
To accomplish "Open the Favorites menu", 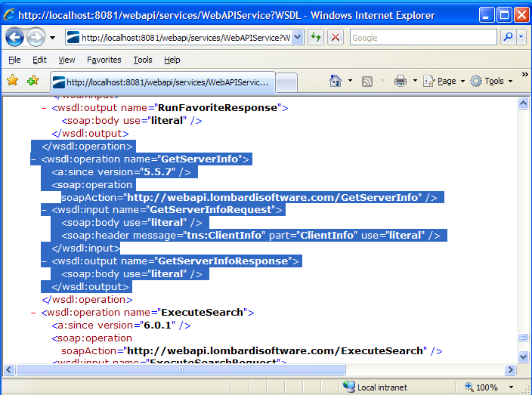I will tap(104, 60).
